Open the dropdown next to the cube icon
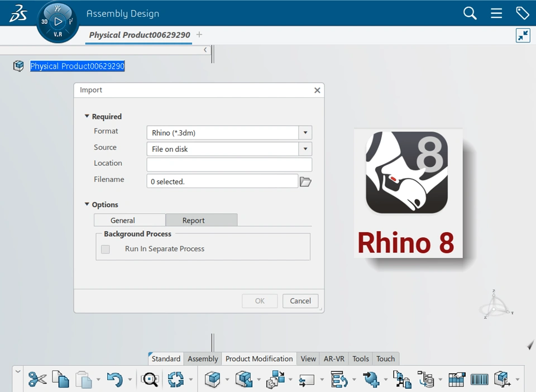The image size is (536, 392). tap(227, 379)
